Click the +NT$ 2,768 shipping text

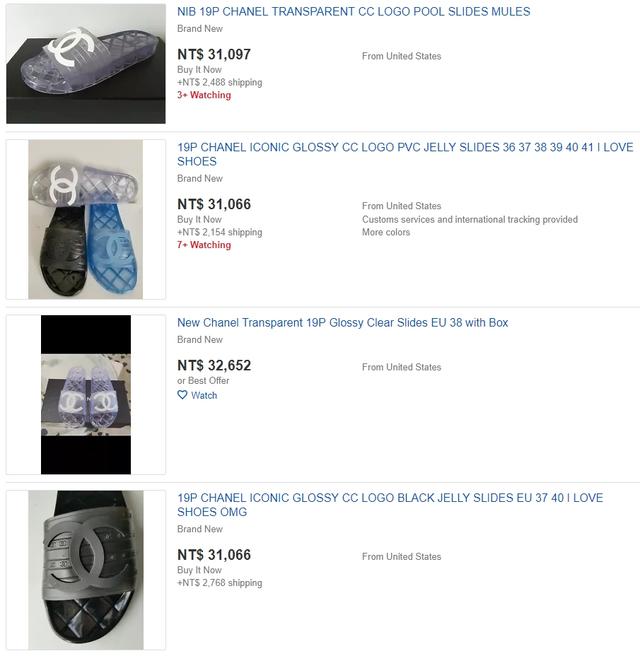pos(220,583)
